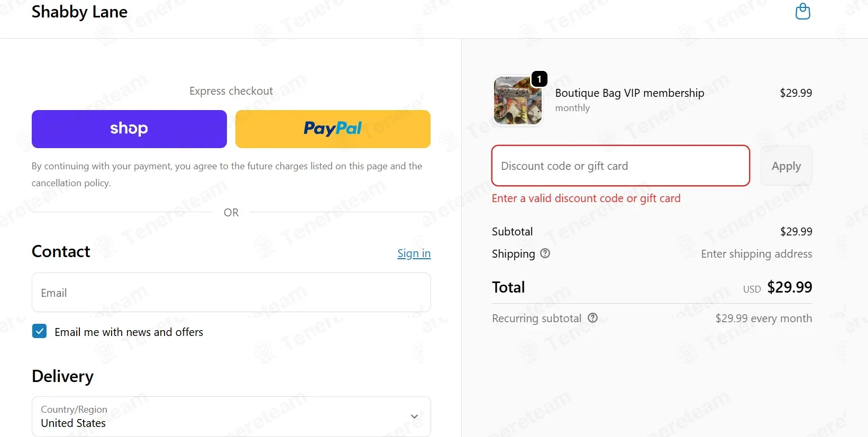868x437 pixels.
Task: Click the Contact section heading
Action: (x=61, y=251)
